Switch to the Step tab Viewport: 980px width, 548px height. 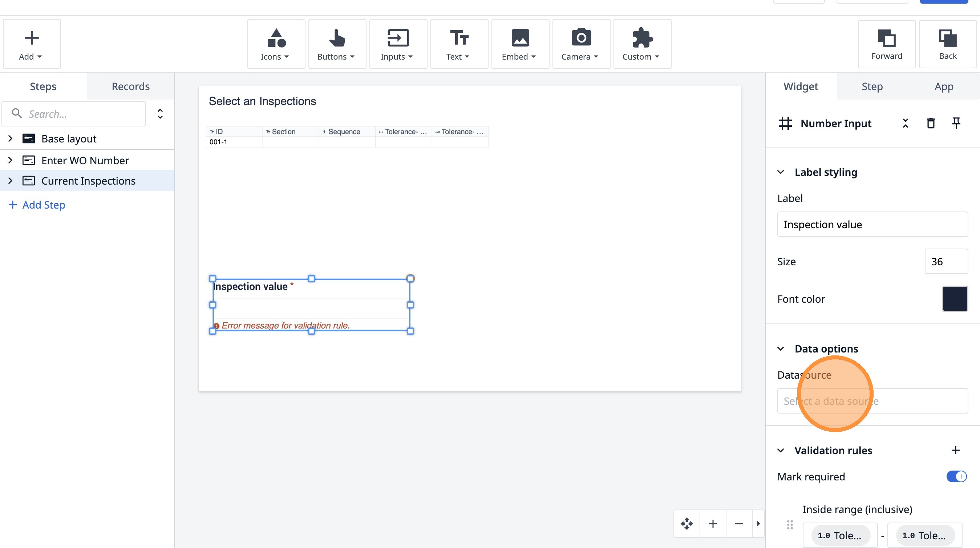pos(872,86)
